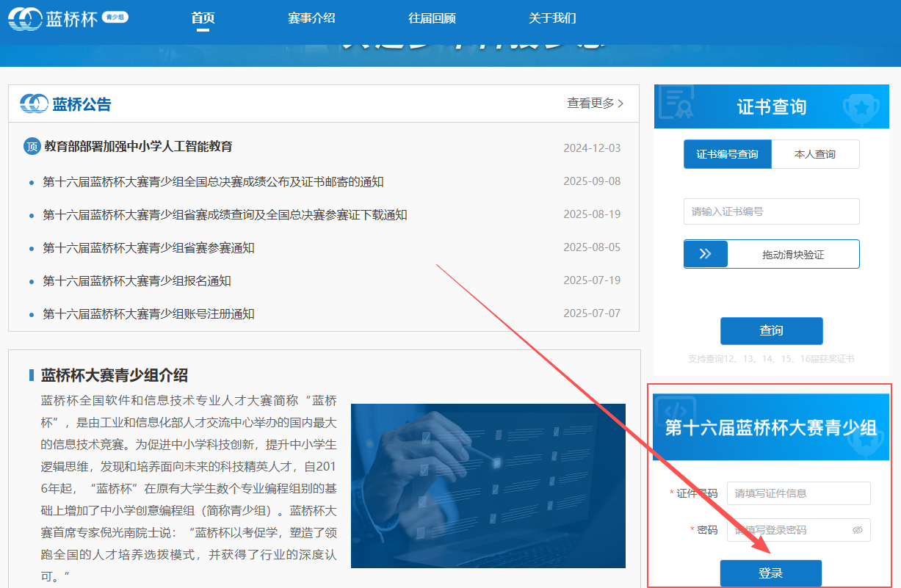Open 全国总决赛成绩公布及证书邮寄的通知 announcement
The height and width of the screenshot is (588, 901).
[x=213, y=182]
